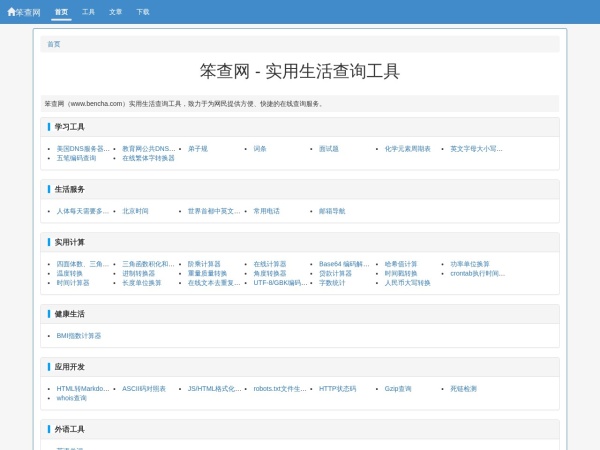600x450 pixels.
Task: Open the 长度单位换算 link
Action: tap(142, 283)
